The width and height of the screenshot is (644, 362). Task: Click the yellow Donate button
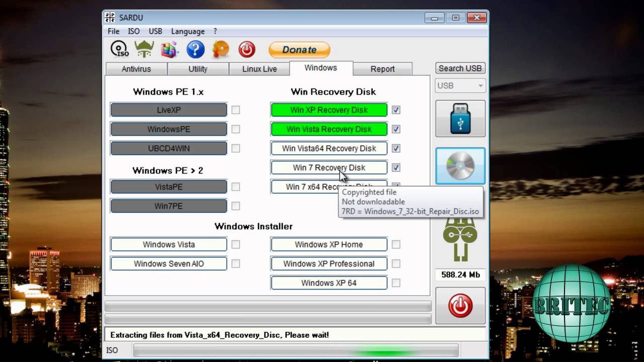coord(299,50)
